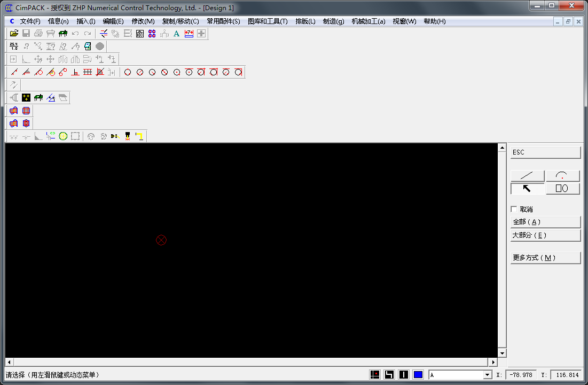Click the black icon with yellow plus signs
The height and width of the screenshot is (385, 588).
[26, 98]
